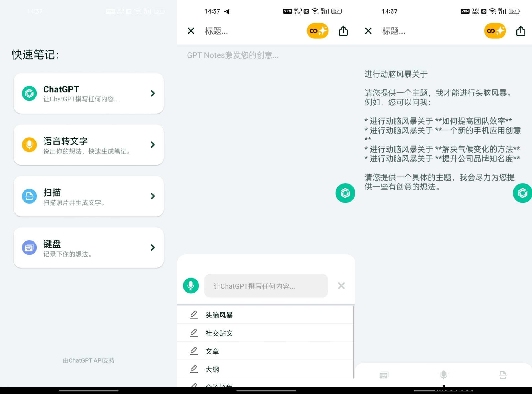Viewport: 532px width, 394px height.
Task: Tap the keyboard icon in bottom toolbar
Action: coord(384,375)
